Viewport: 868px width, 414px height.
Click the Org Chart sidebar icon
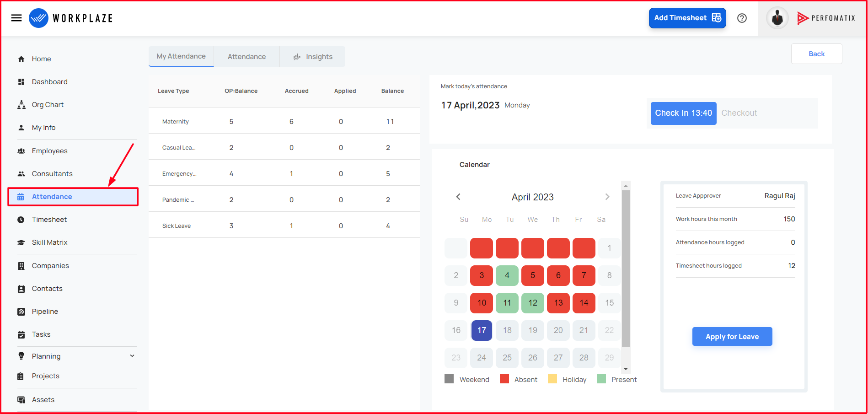[21, 105]
